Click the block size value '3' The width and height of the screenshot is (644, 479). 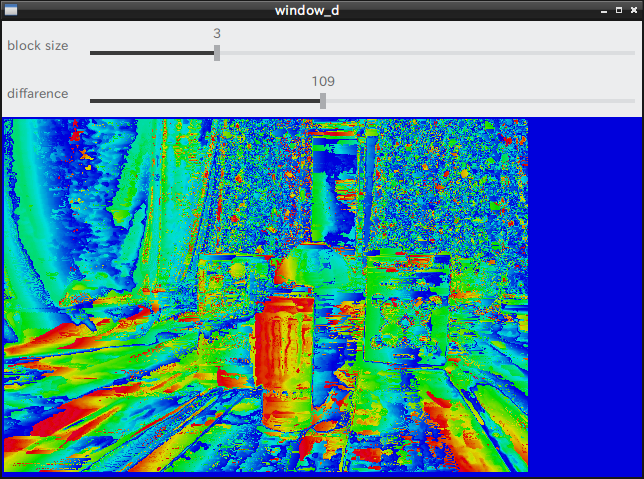217,33
